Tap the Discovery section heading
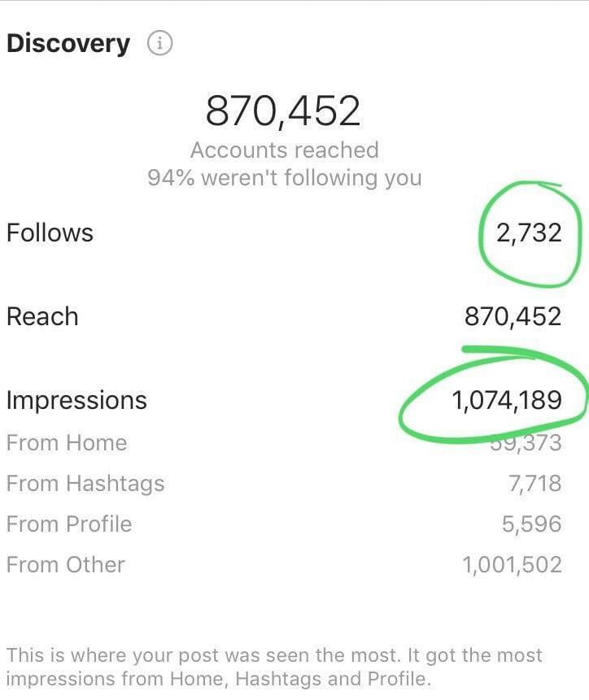The width and height of the screenshot is (589, 700). pos(68,44)
